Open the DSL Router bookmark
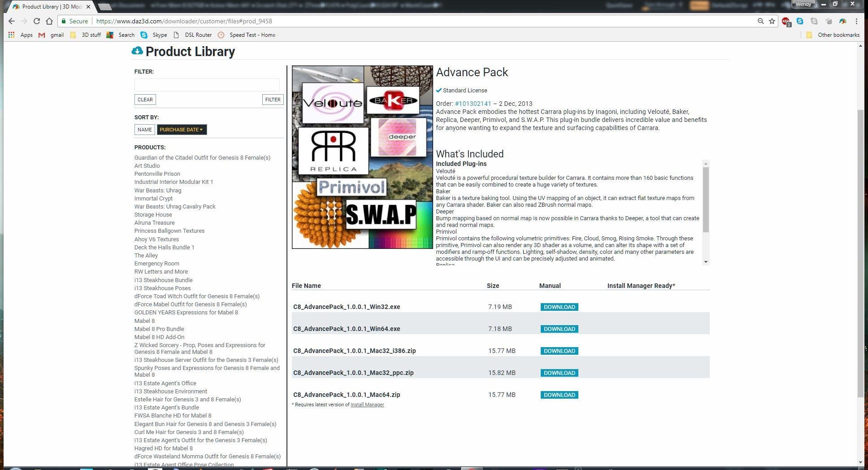The width and height of the screenshot is (868, 470). pyautogui.click(x=192, y=35)
